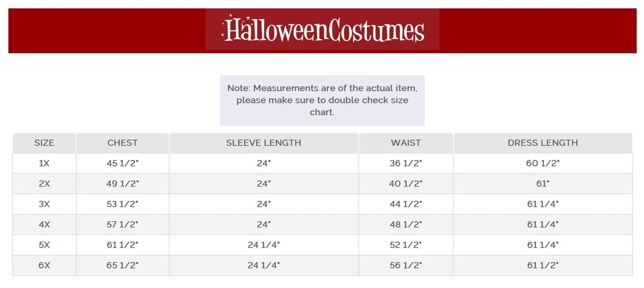This screenshot has height=288, width=644.
Task: Click the 3X size row label
Action: point(44,204)
